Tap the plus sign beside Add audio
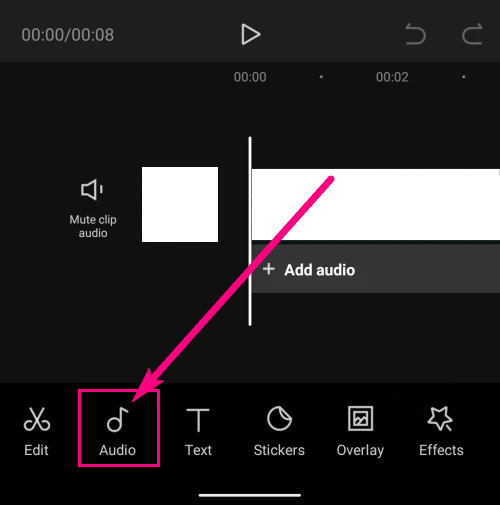 point(269,269)
